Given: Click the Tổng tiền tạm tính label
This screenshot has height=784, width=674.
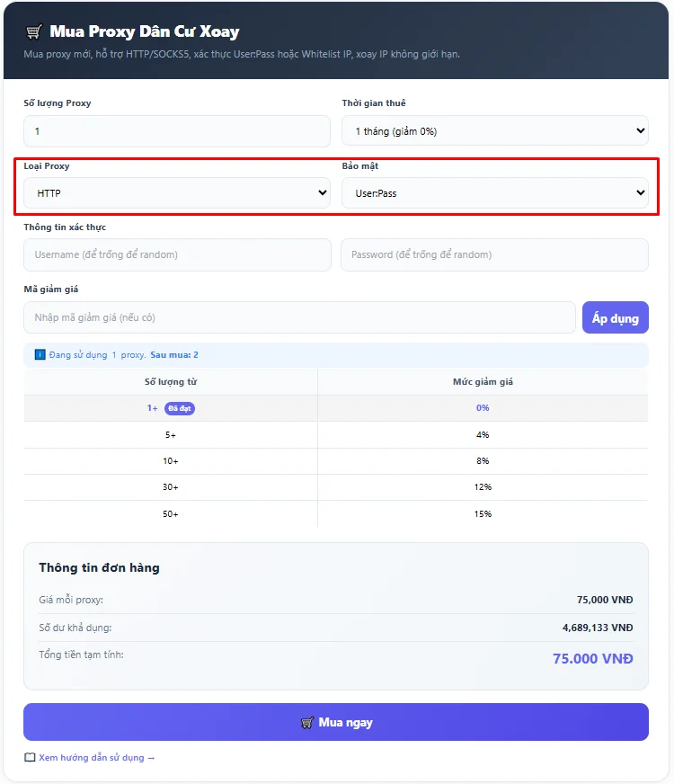Looking at the screenshot, I should point(82,655).
